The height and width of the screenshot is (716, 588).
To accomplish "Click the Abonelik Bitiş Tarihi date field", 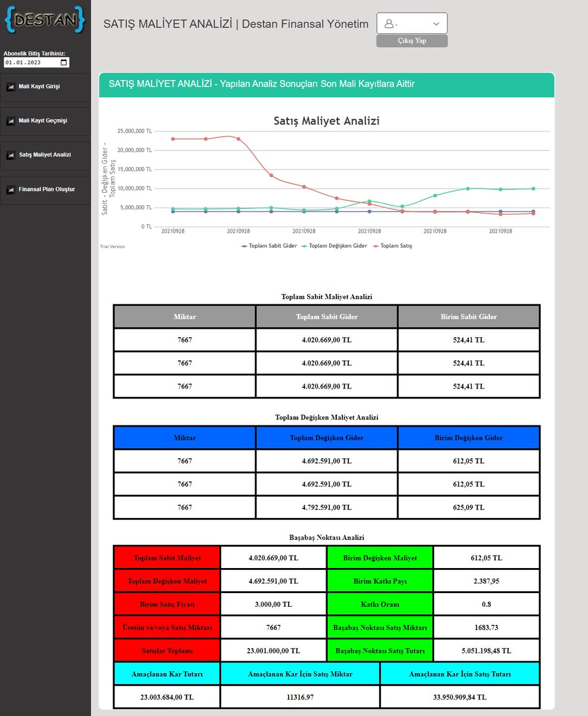I will tap(36, 62).
